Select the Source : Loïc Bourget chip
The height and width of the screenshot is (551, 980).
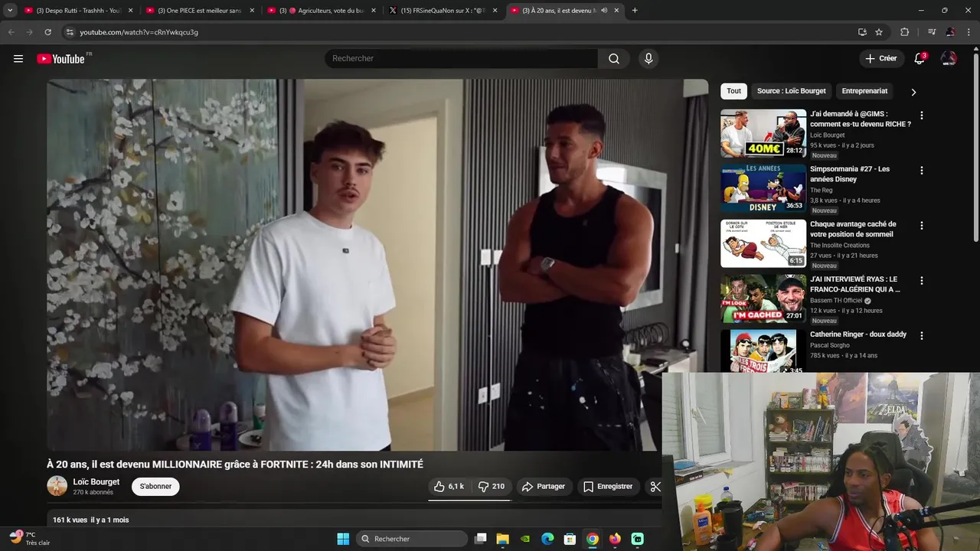[x=792, y=91]
